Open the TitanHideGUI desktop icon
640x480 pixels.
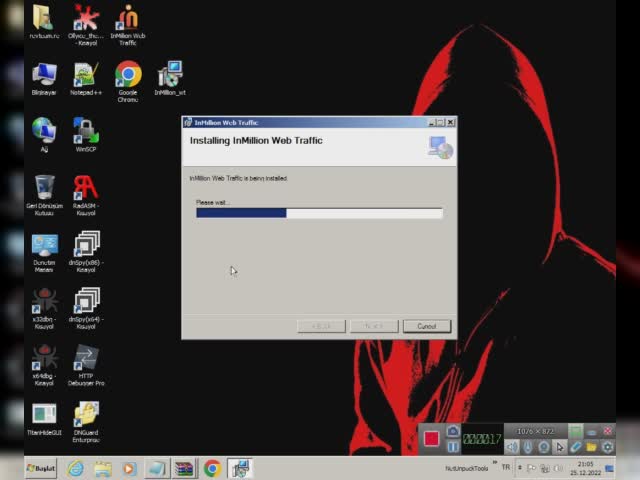44,420
